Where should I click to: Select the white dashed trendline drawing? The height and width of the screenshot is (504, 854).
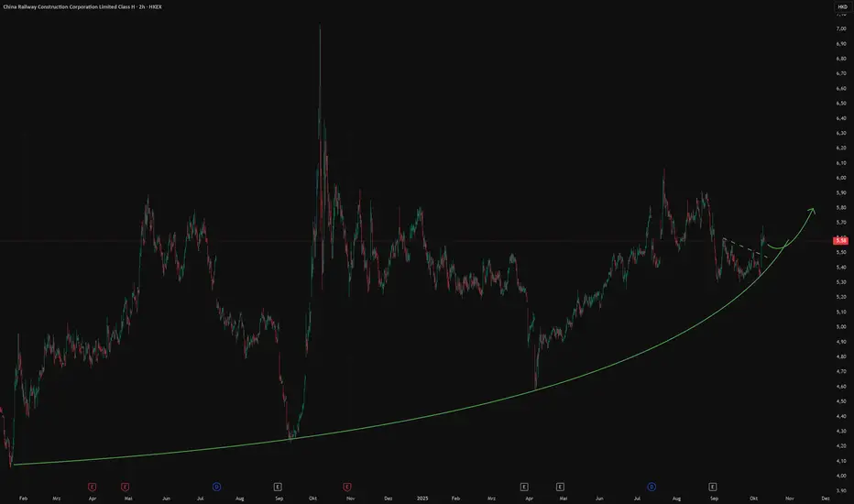745,248
